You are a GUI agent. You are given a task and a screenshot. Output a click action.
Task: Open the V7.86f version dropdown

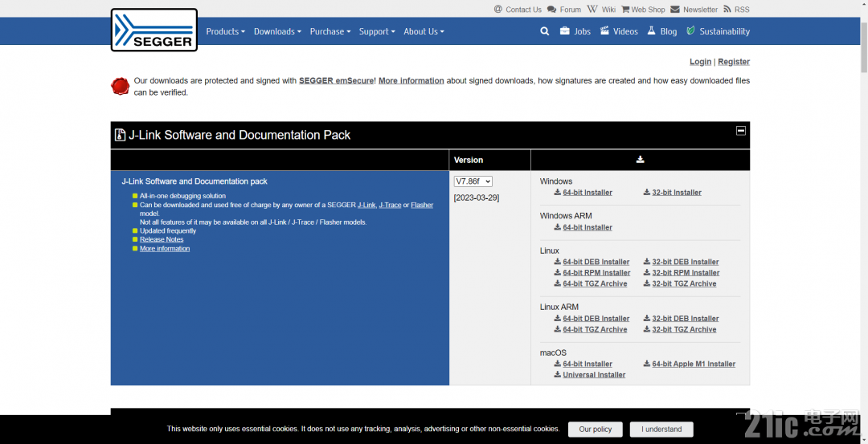click(x=473, y=181)
